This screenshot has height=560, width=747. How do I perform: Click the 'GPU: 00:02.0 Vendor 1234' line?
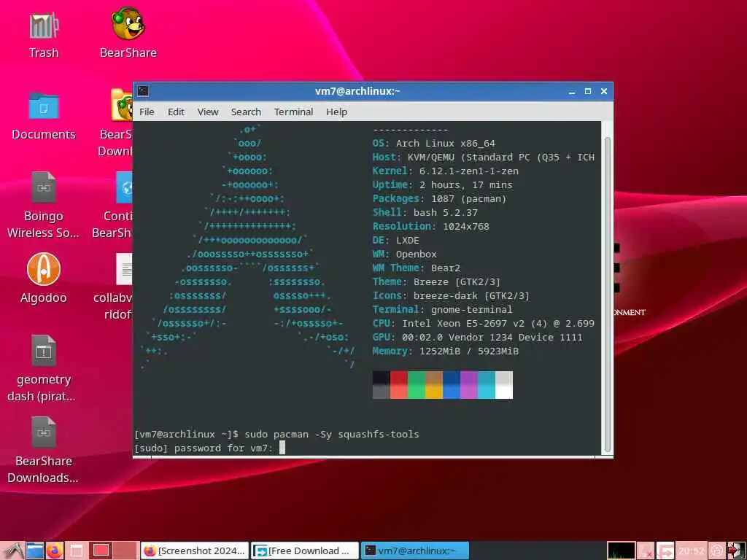(x=478, y=337)
